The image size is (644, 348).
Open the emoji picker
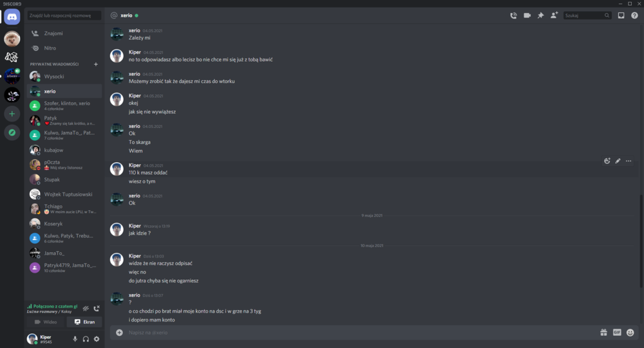coord(630,333)
